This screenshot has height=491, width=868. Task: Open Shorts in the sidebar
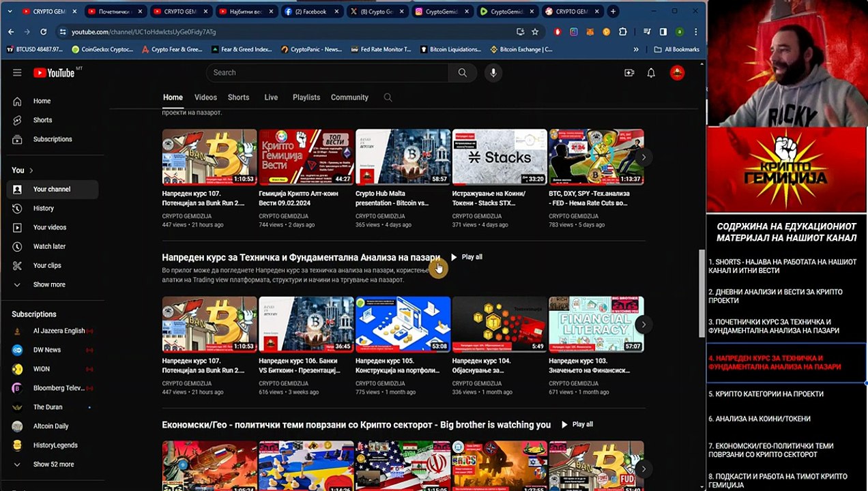click(52, 120)
